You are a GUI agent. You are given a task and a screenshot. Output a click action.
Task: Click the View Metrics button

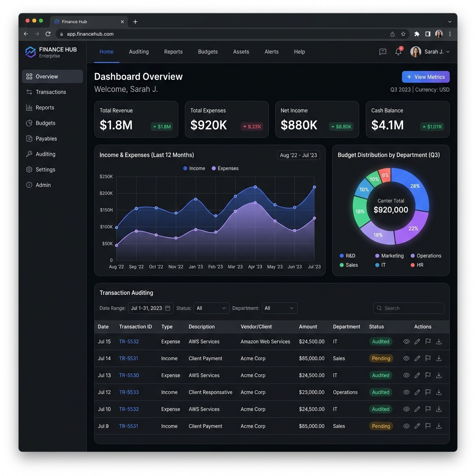tap(426, 77)
